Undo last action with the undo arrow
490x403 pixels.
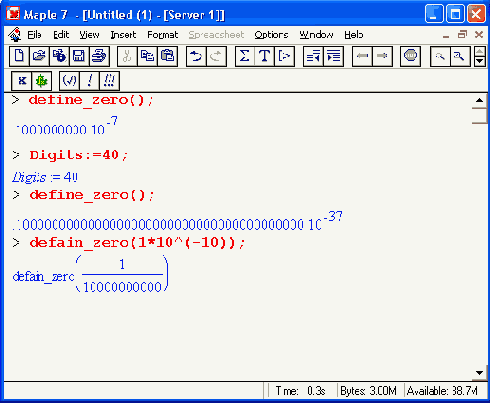coord(196,56)
